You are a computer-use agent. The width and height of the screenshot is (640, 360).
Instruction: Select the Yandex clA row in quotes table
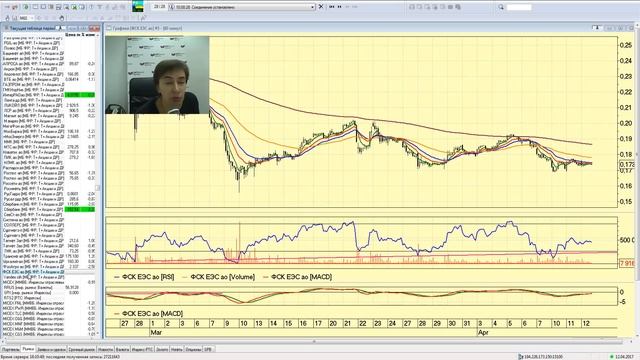[x=49, y=277]
